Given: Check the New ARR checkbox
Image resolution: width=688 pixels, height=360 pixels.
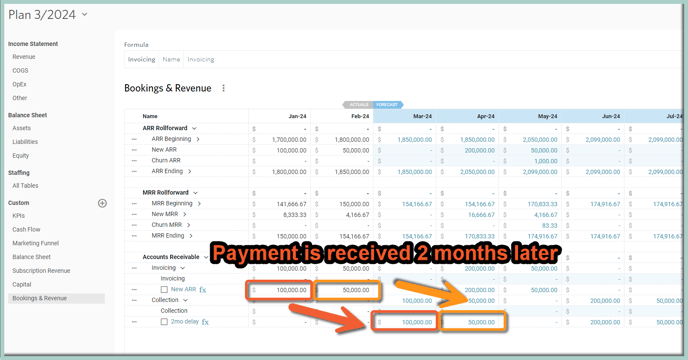Looking at the screenshot, I should tap(164, 290).
